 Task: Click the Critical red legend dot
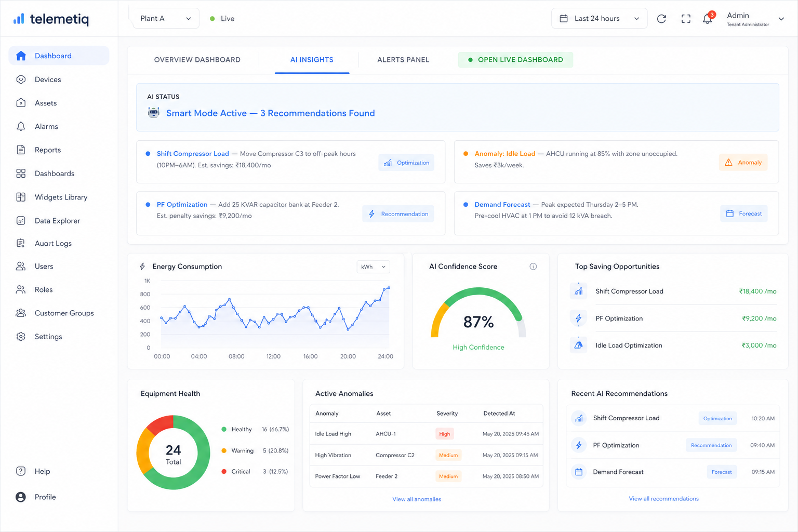(x=224, y=471)
